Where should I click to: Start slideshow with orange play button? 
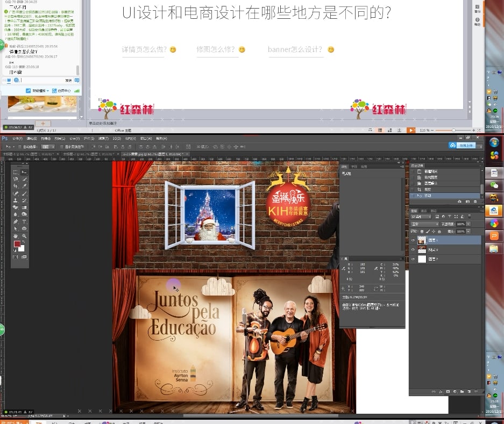(x=410, y=130)
